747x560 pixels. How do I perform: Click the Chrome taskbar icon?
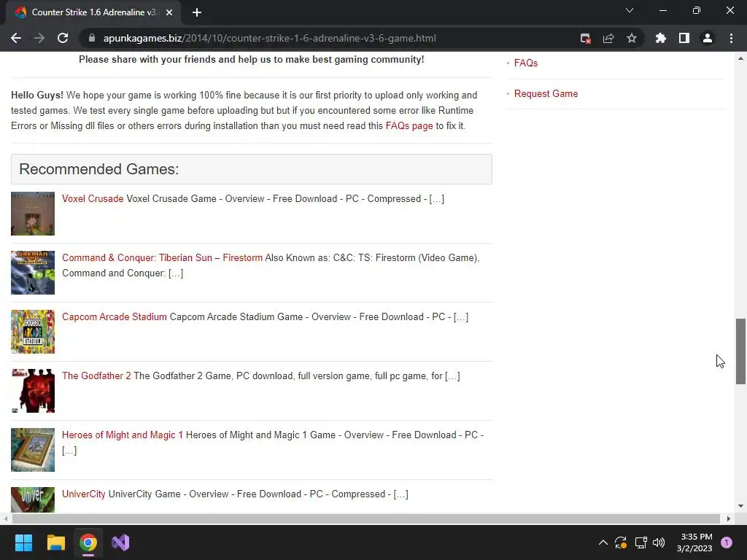point(88,542)
